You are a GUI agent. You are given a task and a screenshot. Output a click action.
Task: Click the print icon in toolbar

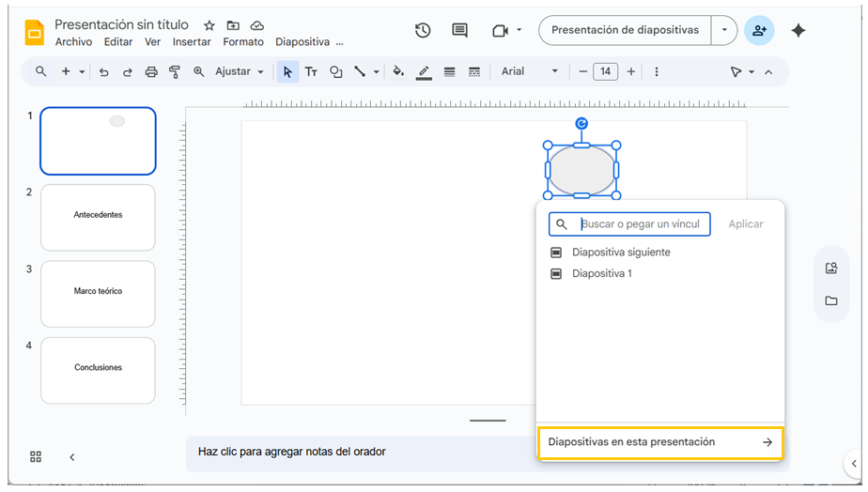[151, 71]
